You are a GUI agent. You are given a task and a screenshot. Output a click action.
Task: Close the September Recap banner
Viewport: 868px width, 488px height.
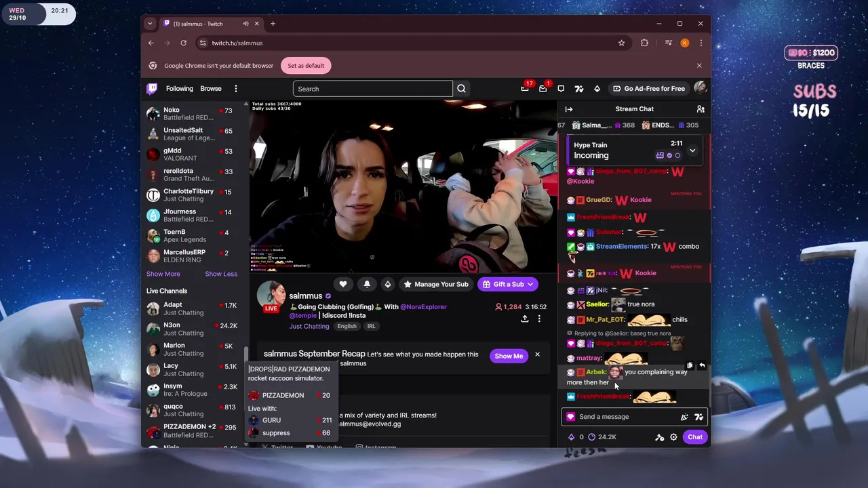[x=537, y=354]
